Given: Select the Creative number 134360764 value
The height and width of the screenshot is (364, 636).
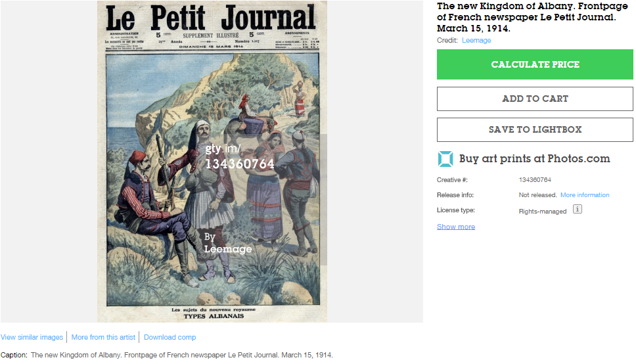Looking at the screenshot, I should coord(535,180).
